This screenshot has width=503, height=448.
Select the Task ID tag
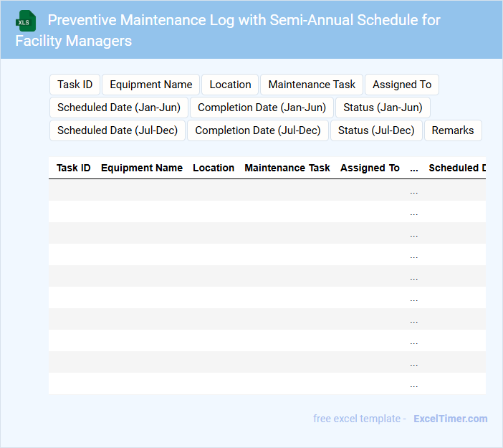[75, 85]
